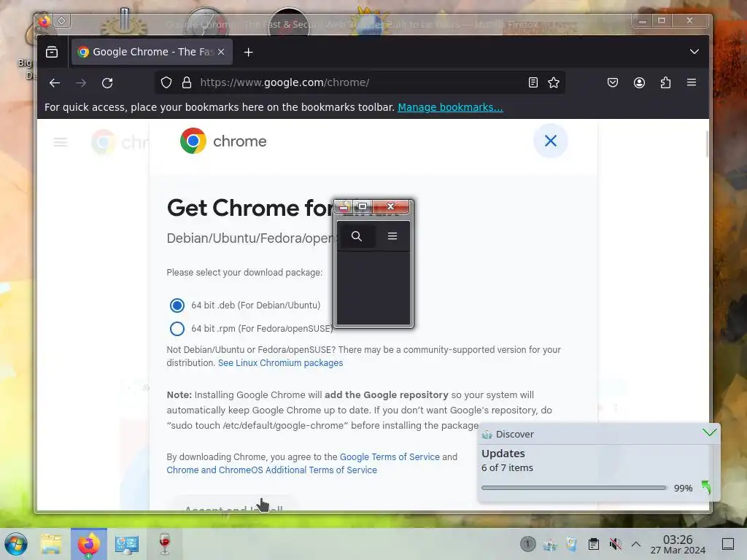Image resolution: width=747 pixels, height=560 pixels.
Task: Toggle reader view icon
Action: click(x=533, y=83)
